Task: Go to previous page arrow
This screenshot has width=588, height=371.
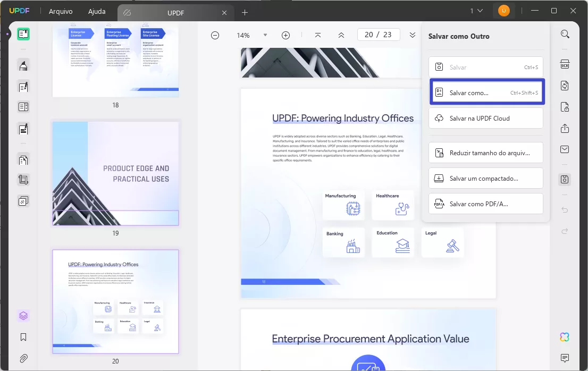Action: pos(341,35)
